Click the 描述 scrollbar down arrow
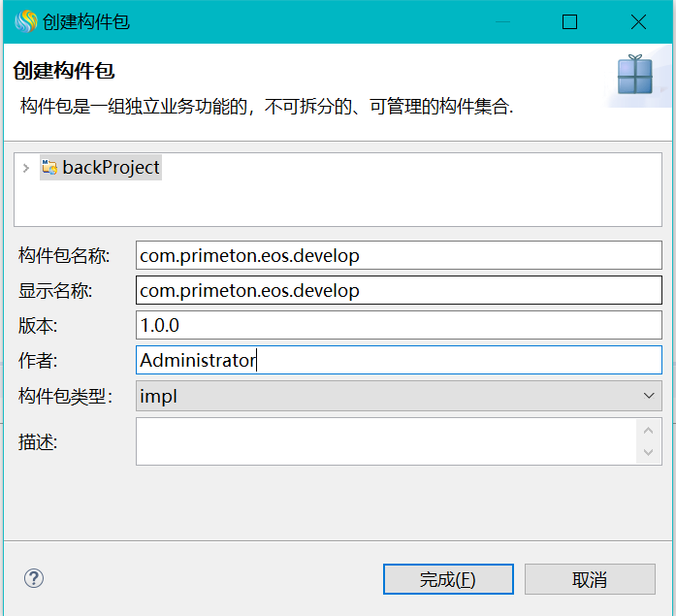The height and width of the screenshot is (616, 676). pos(649,453)
